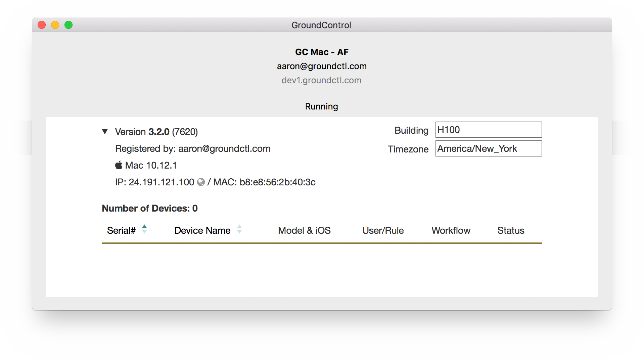Click the Timezone label
644x360 pixels.
point(408,149)
